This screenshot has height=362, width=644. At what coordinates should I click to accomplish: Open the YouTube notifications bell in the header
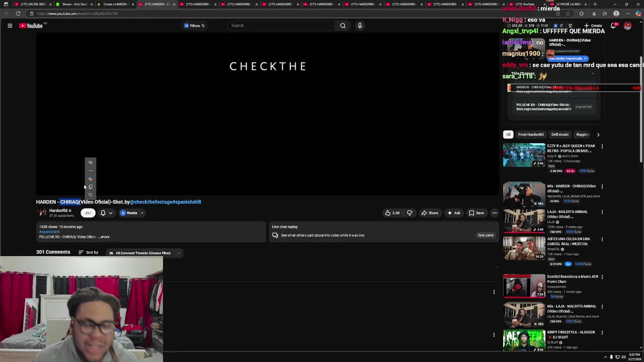[x=614, y=26]
